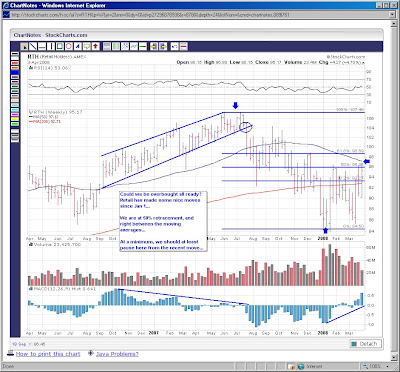400x372 pixels.
Task: Click the multicolor line styles icon
Action: [183, 47]
